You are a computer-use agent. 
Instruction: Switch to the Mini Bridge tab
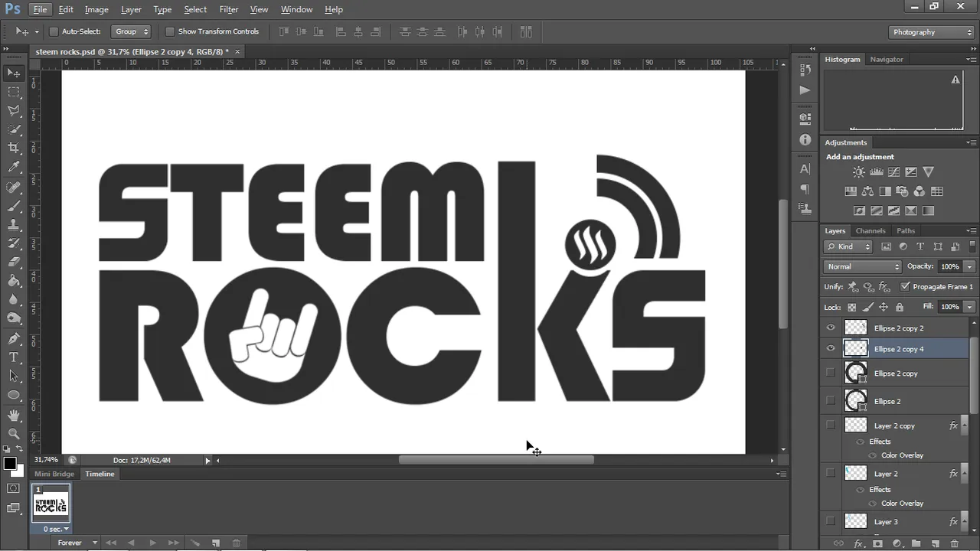54,474
